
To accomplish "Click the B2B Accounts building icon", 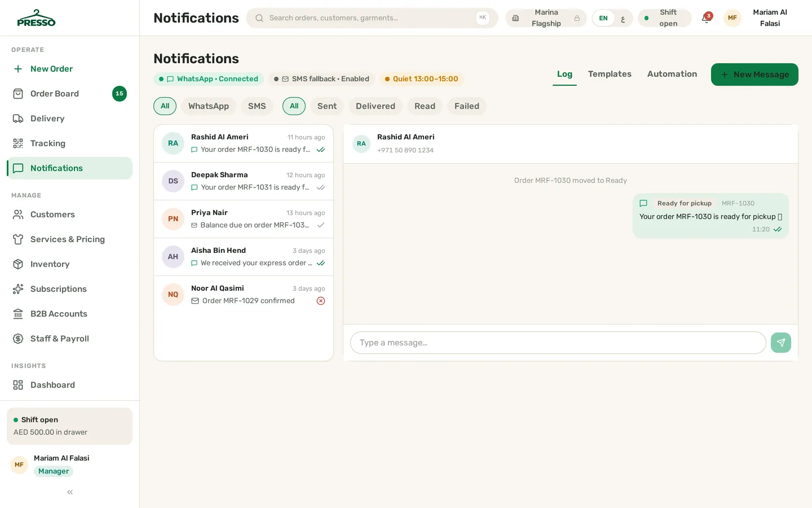I will tap(18, 314).
